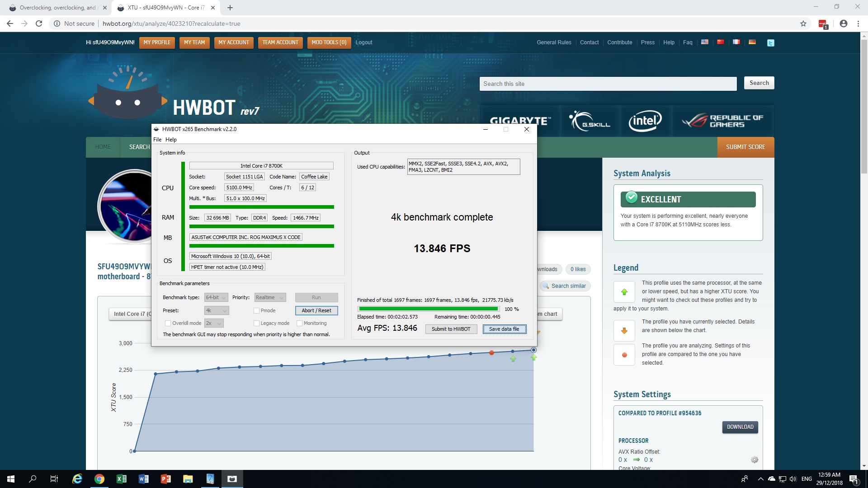Open the File menu in x265 Benchmark
The height and width of the screenshot is (488, 868).
point(157,140)
